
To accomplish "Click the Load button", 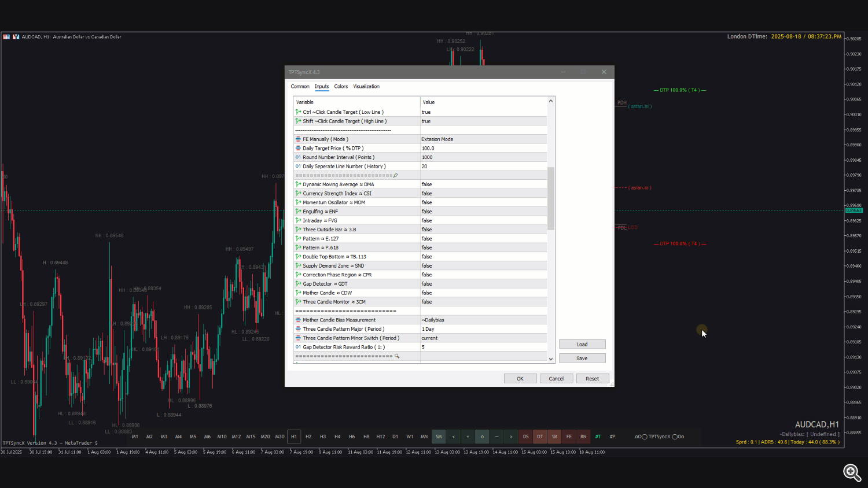I will [x=582, y=343].
